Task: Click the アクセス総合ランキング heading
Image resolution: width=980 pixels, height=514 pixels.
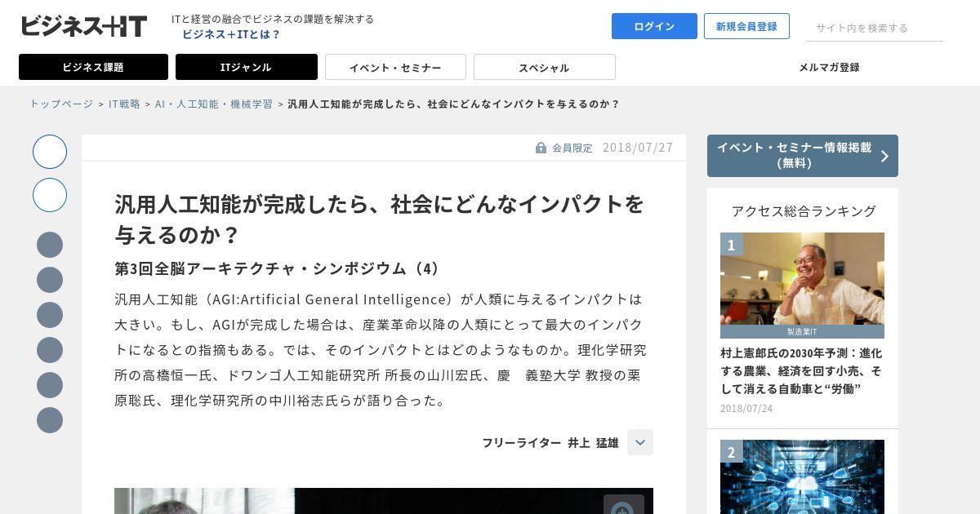Action: (x=804, y=210)
